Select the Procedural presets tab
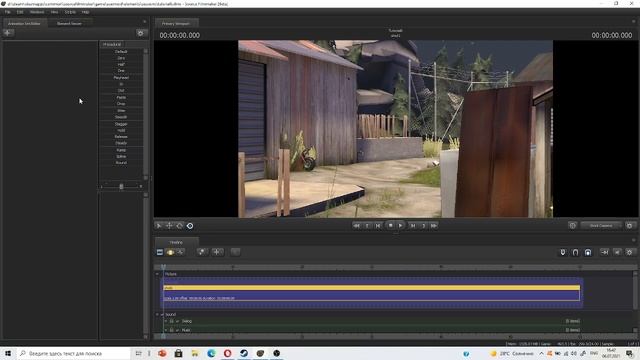 click(x=111, y=44)
